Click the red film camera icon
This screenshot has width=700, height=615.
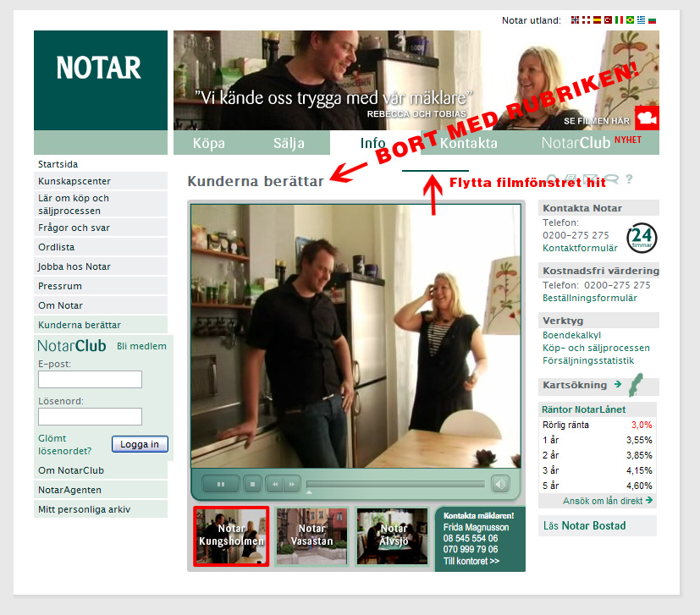(647, 118)
